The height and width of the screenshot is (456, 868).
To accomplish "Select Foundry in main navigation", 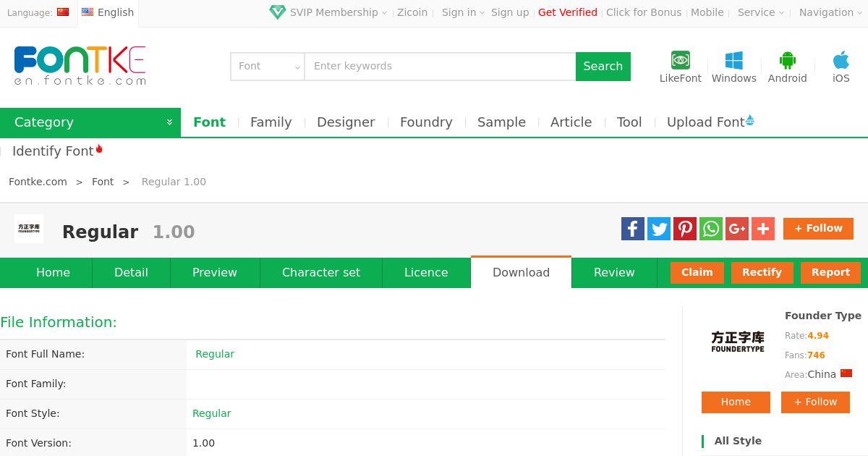I will [426, 122].
